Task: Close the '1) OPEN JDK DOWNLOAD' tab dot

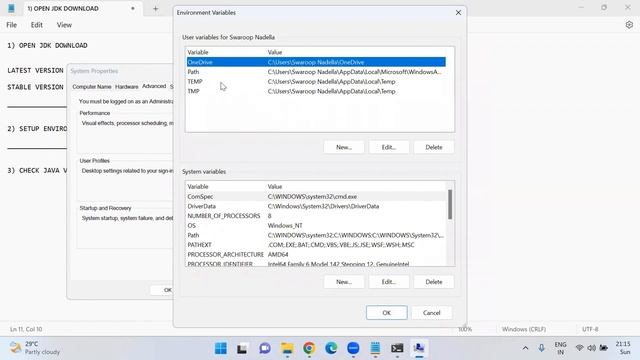Action: coord(133,9)
